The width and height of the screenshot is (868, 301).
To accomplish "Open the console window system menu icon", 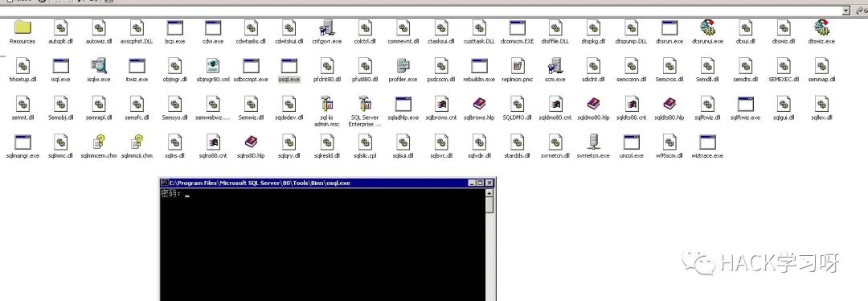I will tap(165, 183).
